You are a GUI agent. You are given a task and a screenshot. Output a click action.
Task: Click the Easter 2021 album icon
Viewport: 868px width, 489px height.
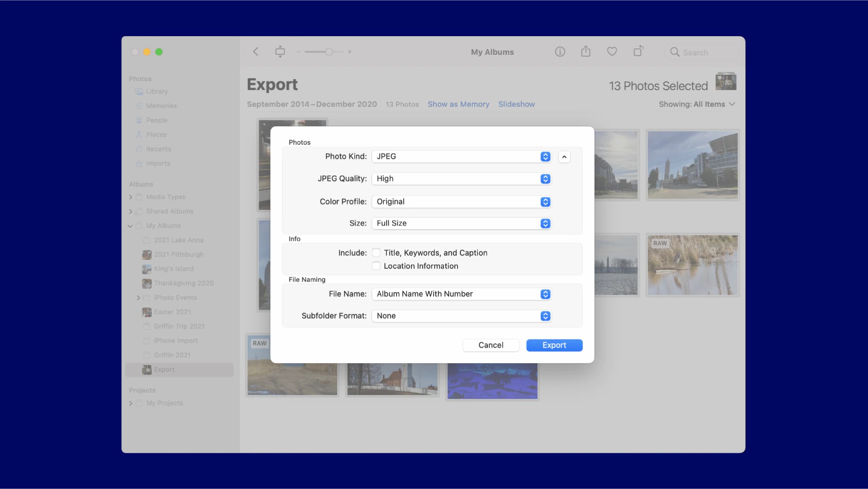point(147,312)
